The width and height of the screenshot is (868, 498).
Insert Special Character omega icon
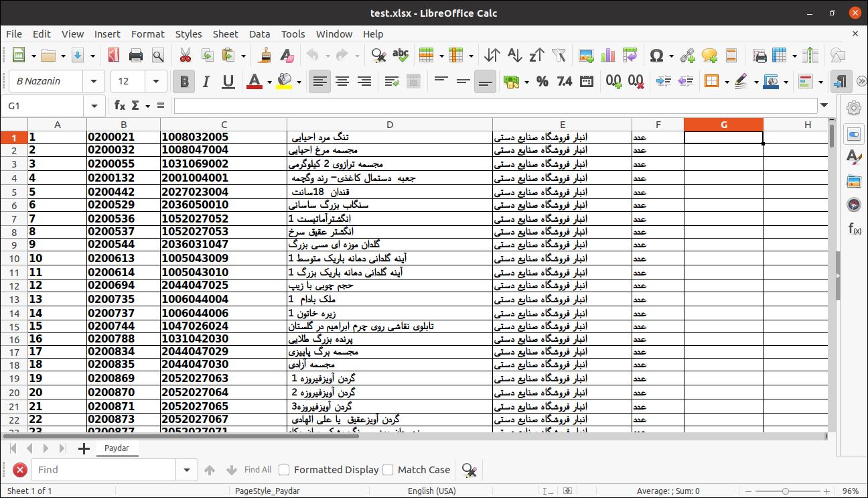pyautogui.click(x=656, y=56)
